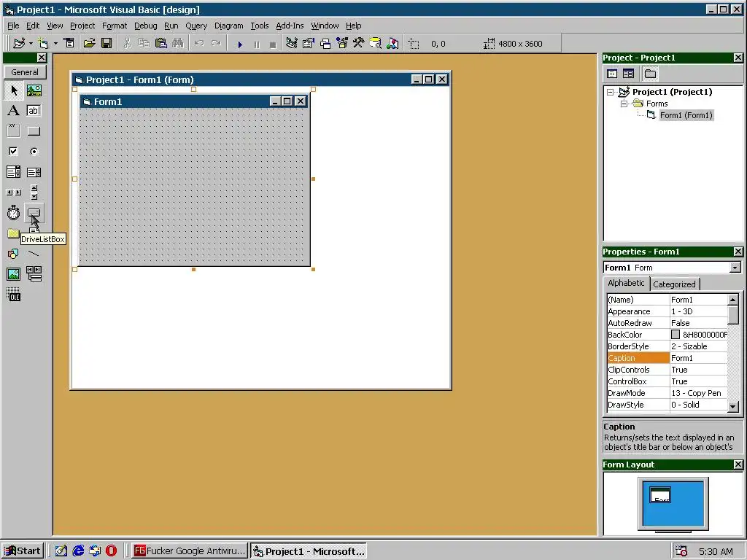The image size is (747, 560).
Task: Select the Frame control tool
Action: click(14, 131)
